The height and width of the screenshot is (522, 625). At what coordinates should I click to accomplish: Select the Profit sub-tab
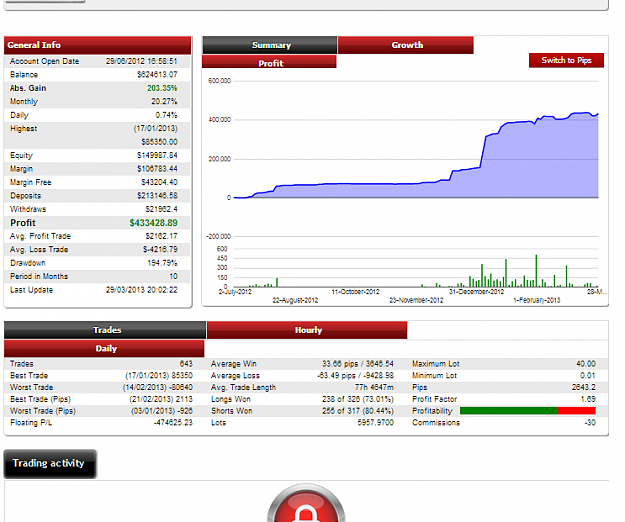click(x=269, y=62)
